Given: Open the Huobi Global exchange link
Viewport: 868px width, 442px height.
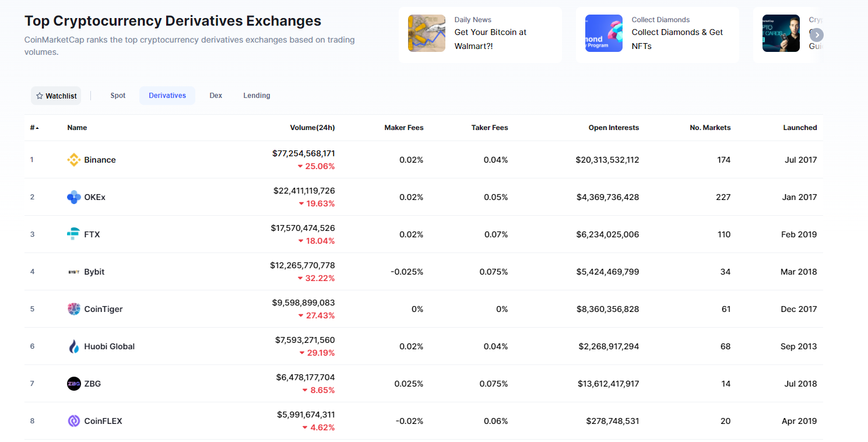Looking at the screenshot, I should pyautogui.click(x=109, y=346).
